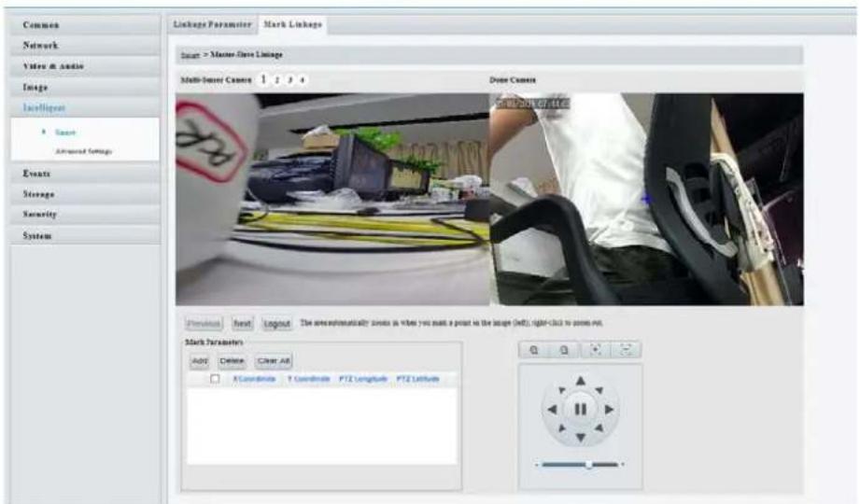Viewport: 860px width, 504px height.
Task: Move PTZ diagonally up-left
Action: point(561,390)
